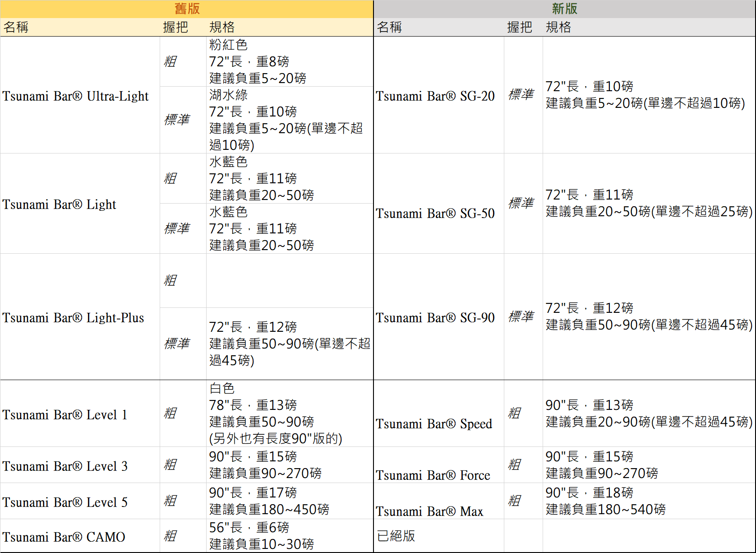756x553 pixels.
Task: Click 粗 grip cell in CAMO row
Action: pos(183,536)
